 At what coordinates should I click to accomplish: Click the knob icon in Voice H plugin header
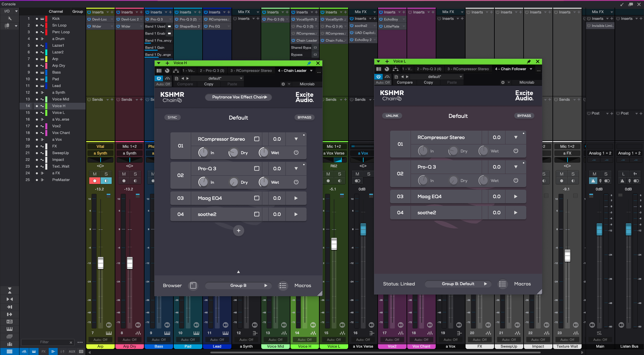click(167, 71)
